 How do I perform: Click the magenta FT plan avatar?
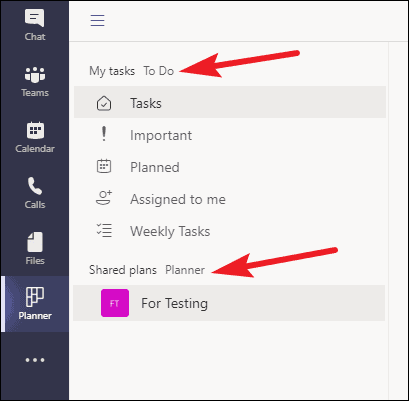coord(115,303)
